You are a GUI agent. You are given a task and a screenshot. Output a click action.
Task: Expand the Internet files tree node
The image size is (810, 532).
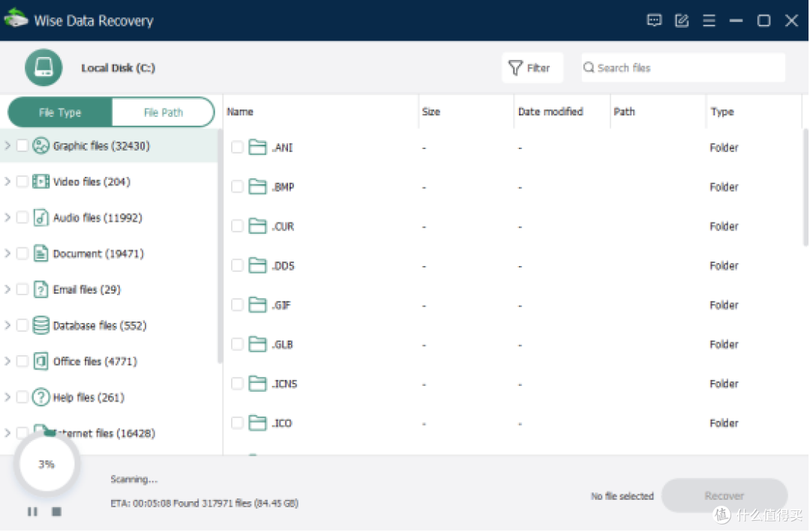click(7, 433)
